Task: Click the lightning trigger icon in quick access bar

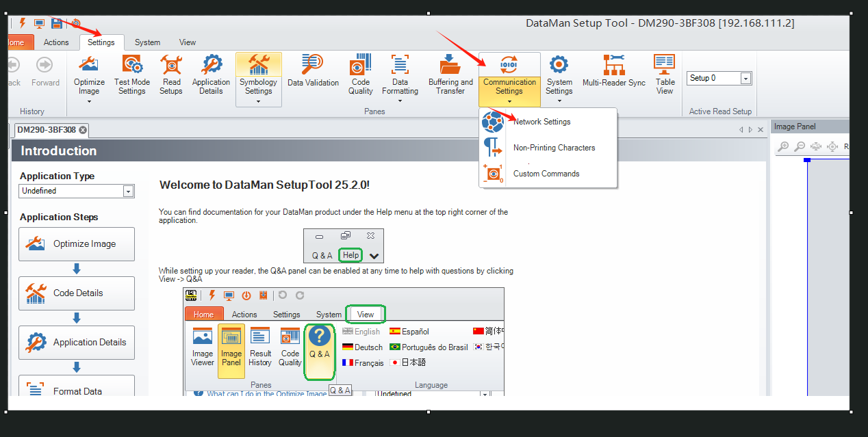Action: coord(23,23)
